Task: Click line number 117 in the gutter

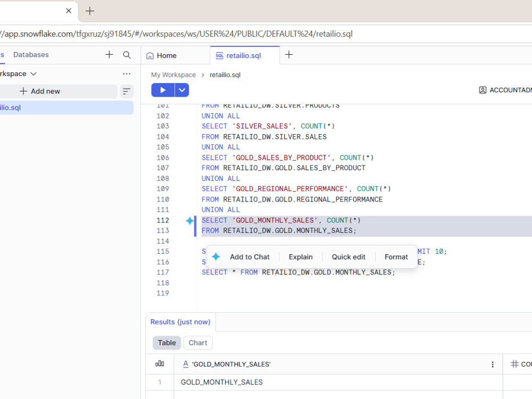Action: (162, 272)
